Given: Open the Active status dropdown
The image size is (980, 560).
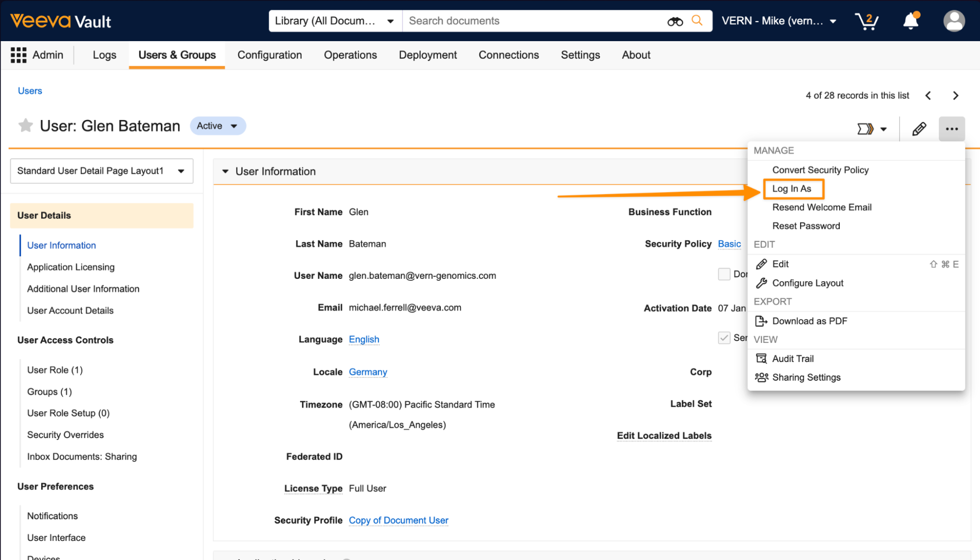Looking at the screenshot, I should tap(218, 126).
